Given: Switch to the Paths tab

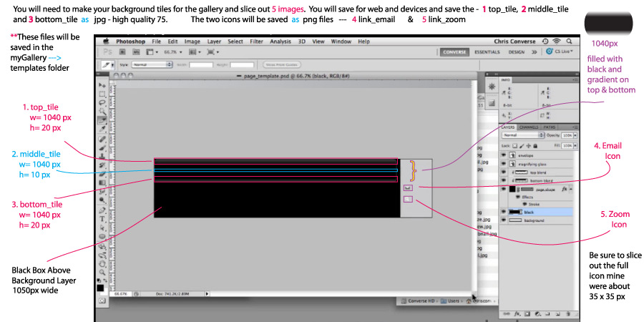Looking at the screenshot, I should tap(549, 127).
